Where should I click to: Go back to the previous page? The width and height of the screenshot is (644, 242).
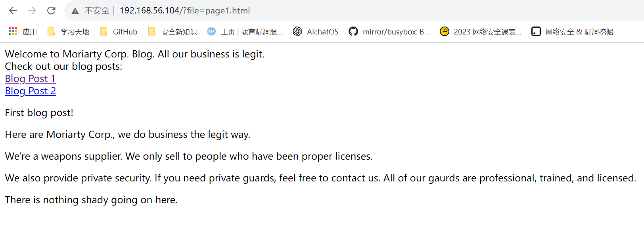coord(13,11)
